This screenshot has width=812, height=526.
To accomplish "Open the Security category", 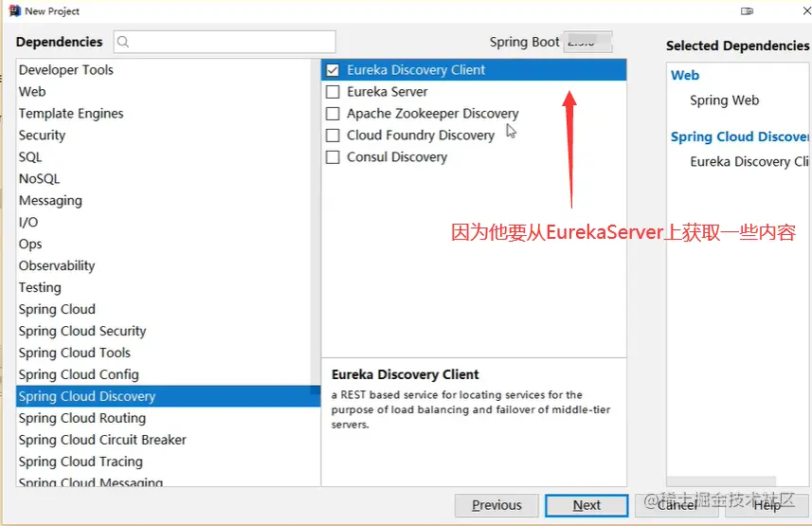I will point(163,136).
